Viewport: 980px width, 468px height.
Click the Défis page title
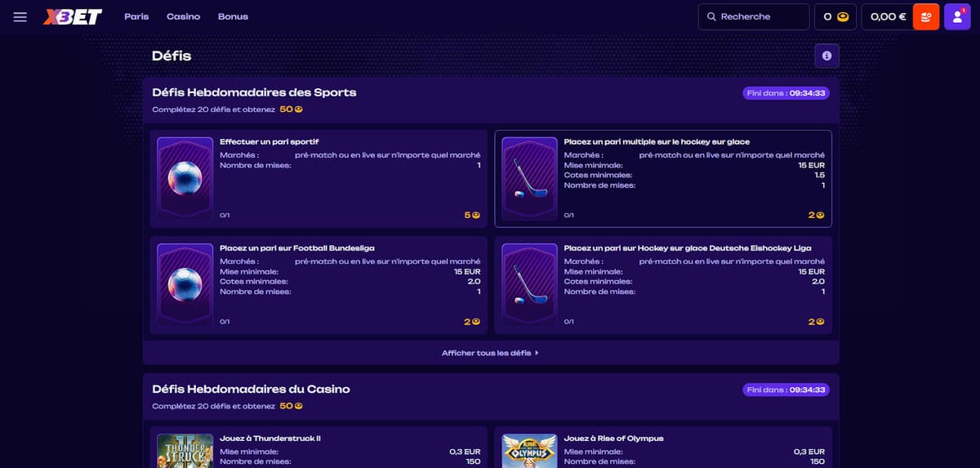[171, 56]
